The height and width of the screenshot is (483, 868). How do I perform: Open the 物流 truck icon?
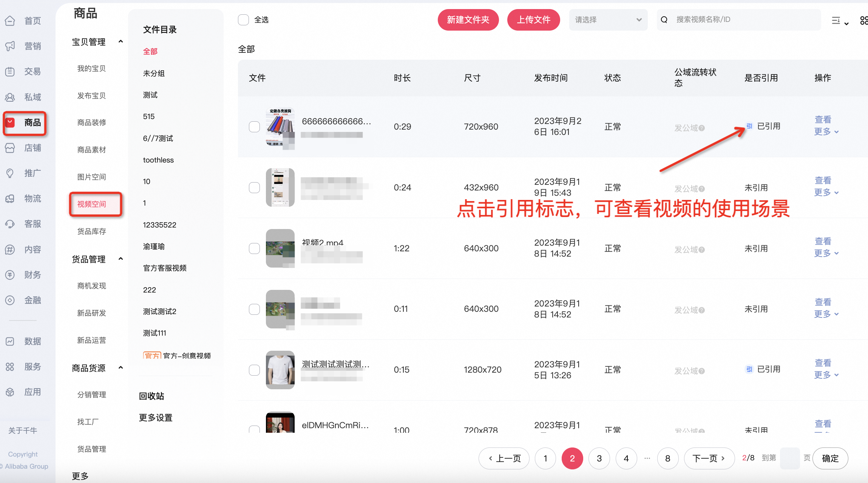pos(10,198)
